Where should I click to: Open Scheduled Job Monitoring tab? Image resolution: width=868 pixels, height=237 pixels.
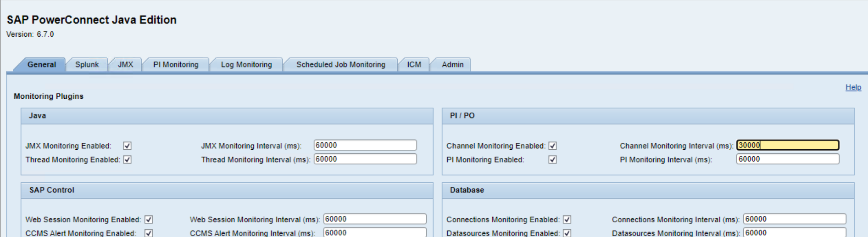tap(340, 65)
